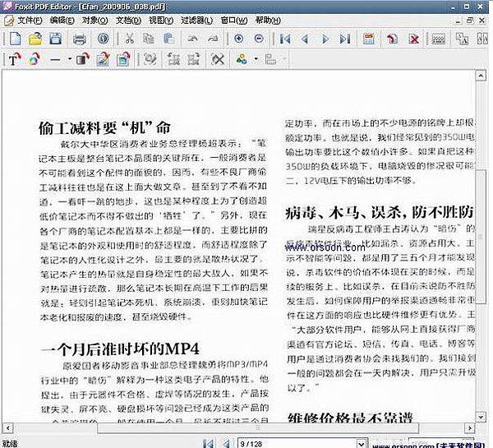
Task: Open the 文档(D) menu
Action: (x=129, y=21)
